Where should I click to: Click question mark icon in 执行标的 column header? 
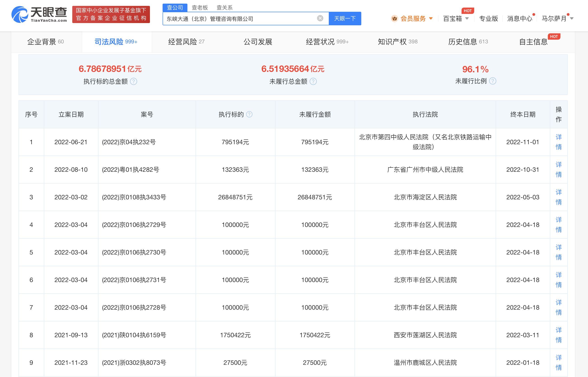click(249, 114)
